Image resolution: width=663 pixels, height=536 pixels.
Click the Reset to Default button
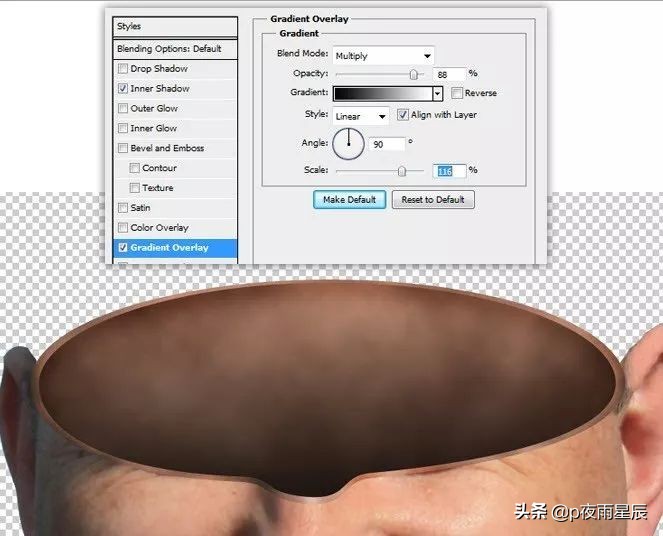433,200
